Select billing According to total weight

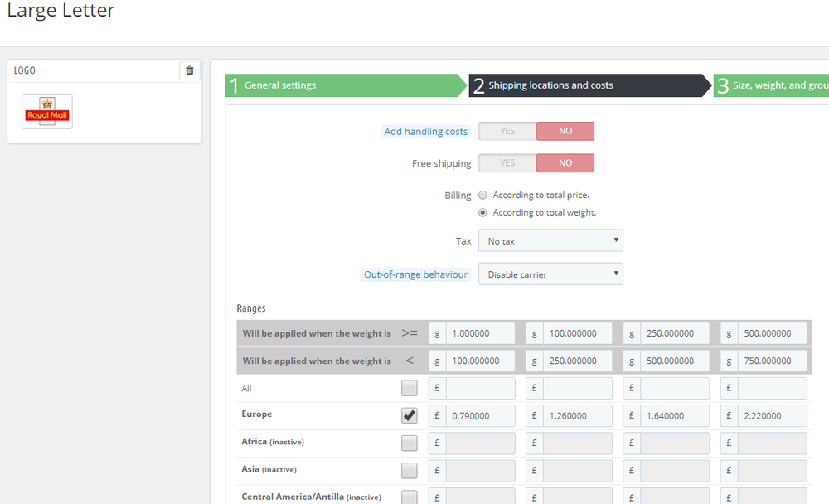(482, 212)
